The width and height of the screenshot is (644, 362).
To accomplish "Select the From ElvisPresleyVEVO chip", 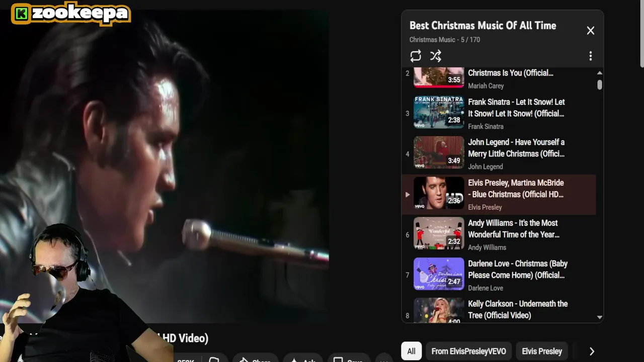I will (469, 351).
